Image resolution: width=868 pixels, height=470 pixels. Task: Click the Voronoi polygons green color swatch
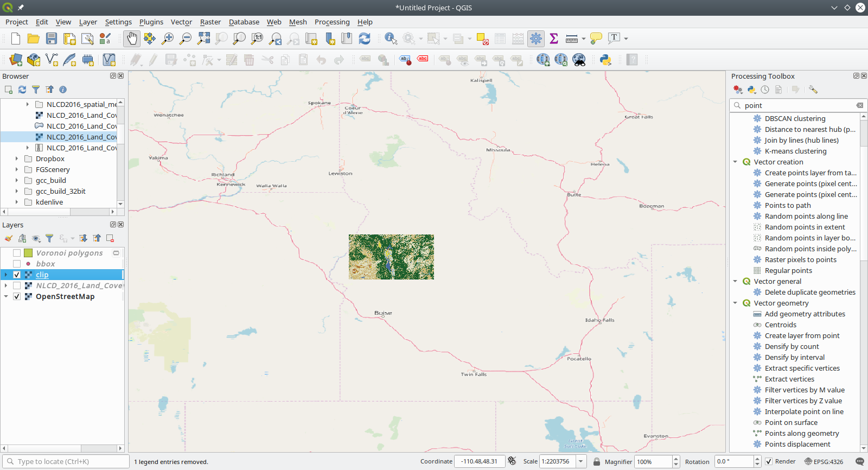click(28, 253)
